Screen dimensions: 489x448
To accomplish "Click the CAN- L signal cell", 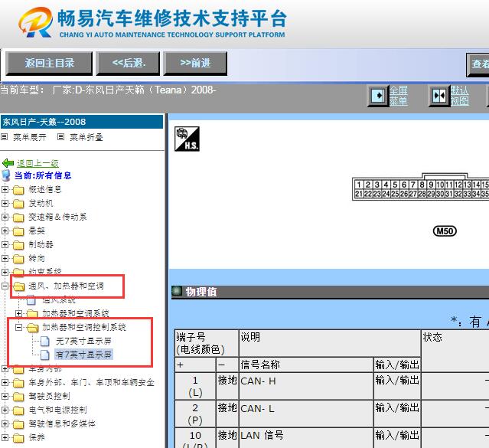I will click(306, 414).
